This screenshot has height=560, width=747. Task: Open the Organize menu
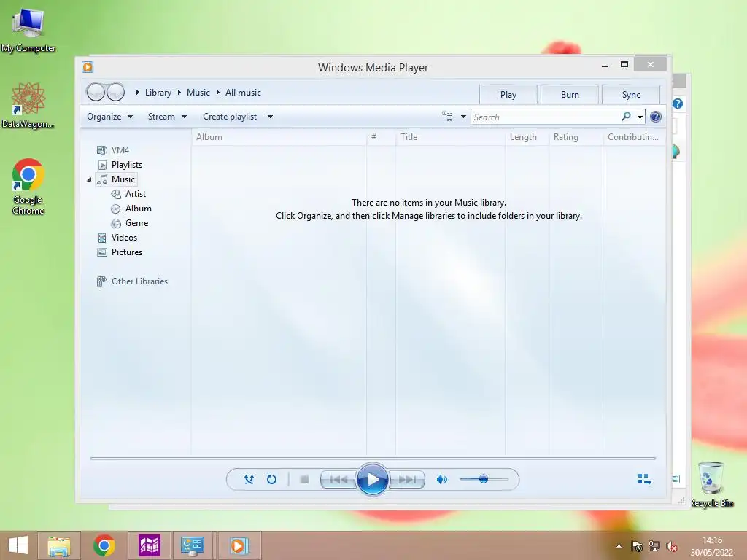pyautogui.click(x=109, y=117)
